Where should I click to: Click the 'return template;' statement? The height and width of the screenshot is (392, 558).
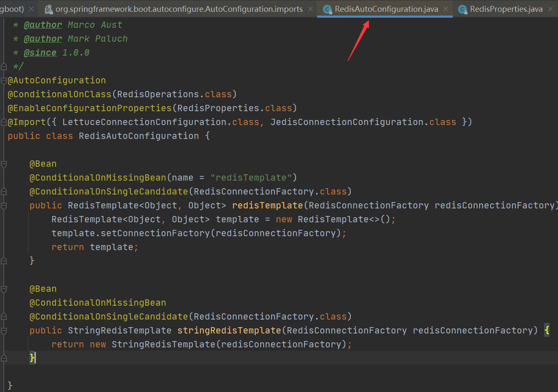click(95, 247)
